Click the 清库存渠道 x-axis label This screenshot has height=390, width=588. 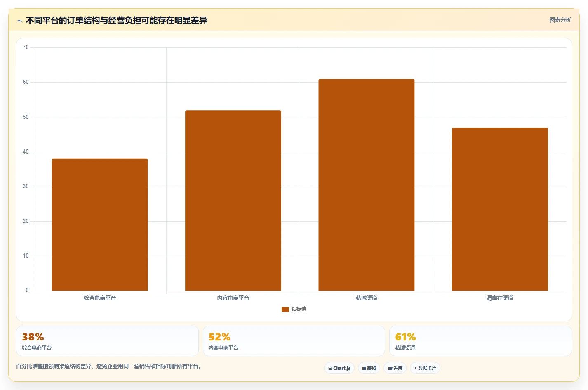(x=500, y=298)
